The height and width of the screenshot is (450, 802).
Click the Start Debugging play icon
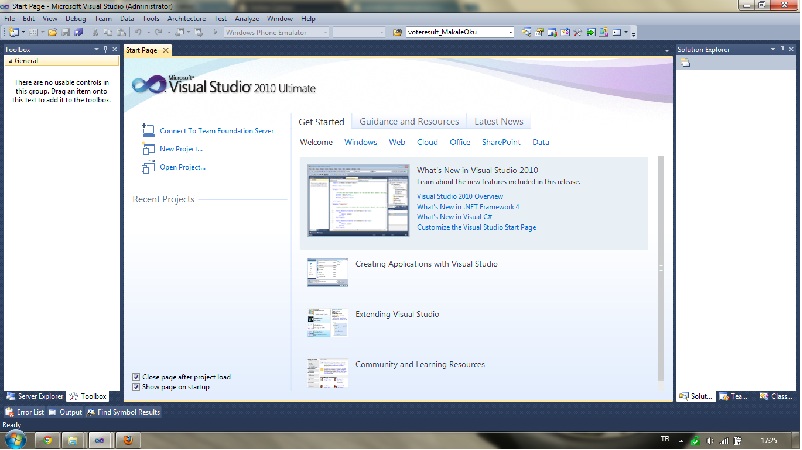coord(215,32)
